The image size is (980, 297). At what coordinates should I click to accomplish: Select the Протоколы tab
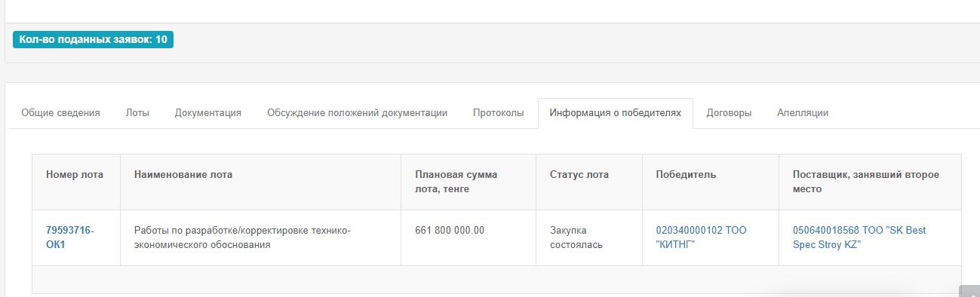(498, 113)
